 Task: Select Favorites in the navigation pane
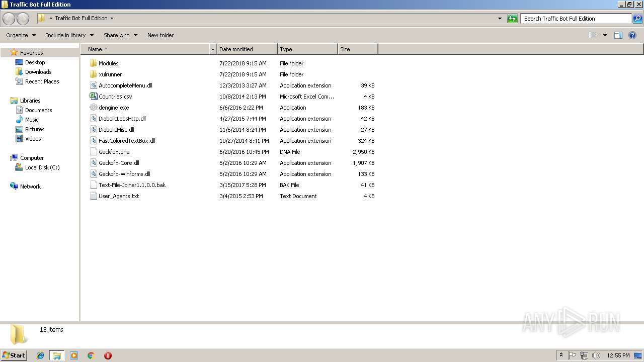click(31, 53)
